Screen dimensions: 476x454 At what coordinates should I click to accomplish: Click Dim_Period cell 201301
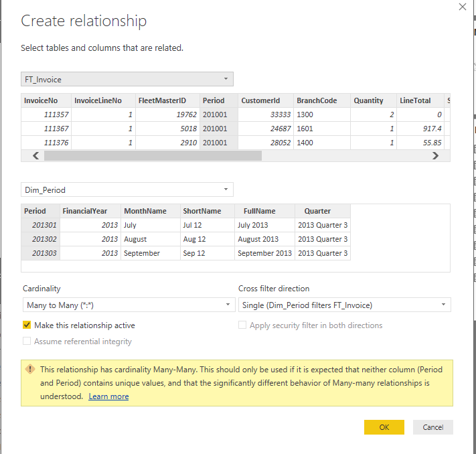[40, 225]
